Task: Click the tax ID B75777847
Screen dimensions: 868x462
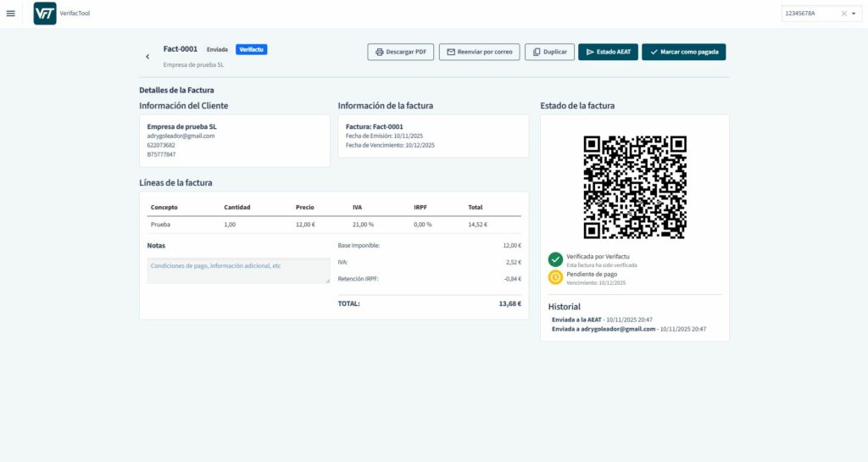Action: pos(161,154)
